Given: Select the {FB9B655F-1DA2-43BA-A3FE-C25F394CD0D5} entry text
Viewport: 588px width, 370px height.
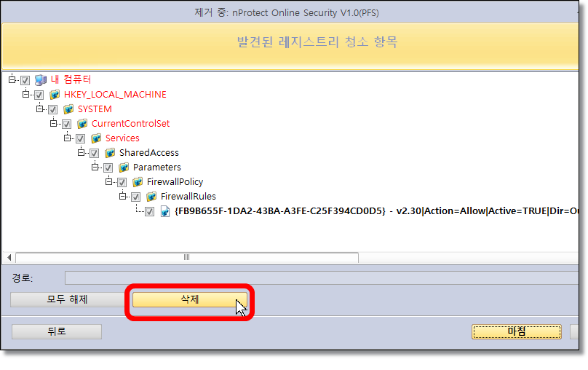Looking at the screenshot, I should coord(280,211).
